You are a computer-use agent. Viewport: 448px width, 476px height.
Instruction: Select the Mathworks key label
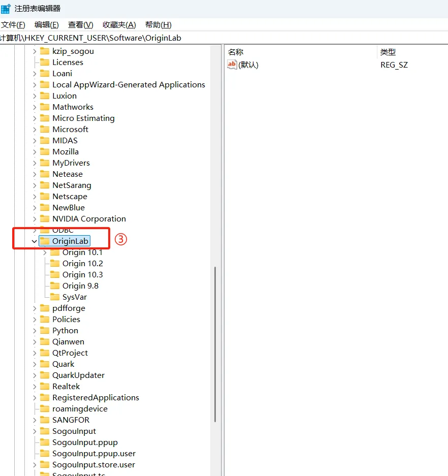coord(73,107)
